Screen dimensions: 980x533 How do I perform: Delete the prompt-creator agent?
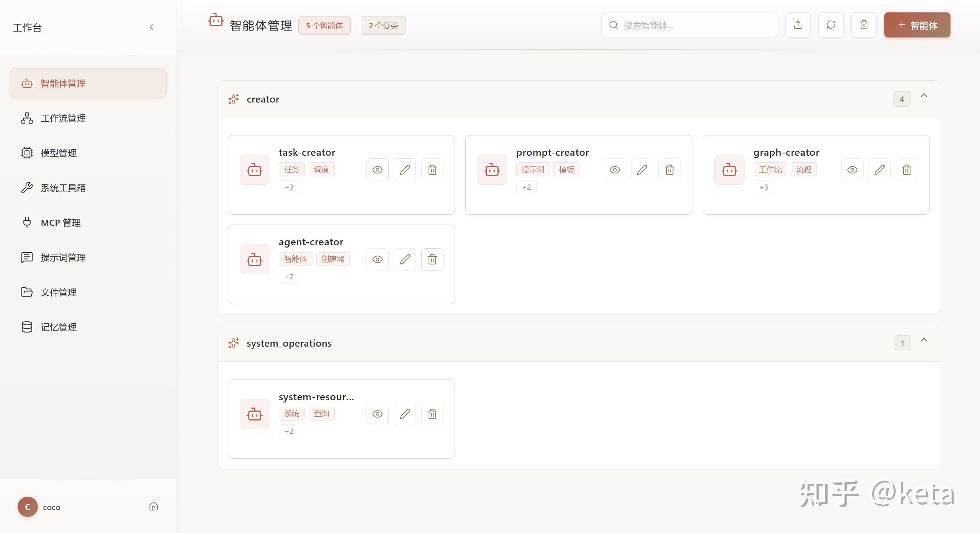(669, 170)
